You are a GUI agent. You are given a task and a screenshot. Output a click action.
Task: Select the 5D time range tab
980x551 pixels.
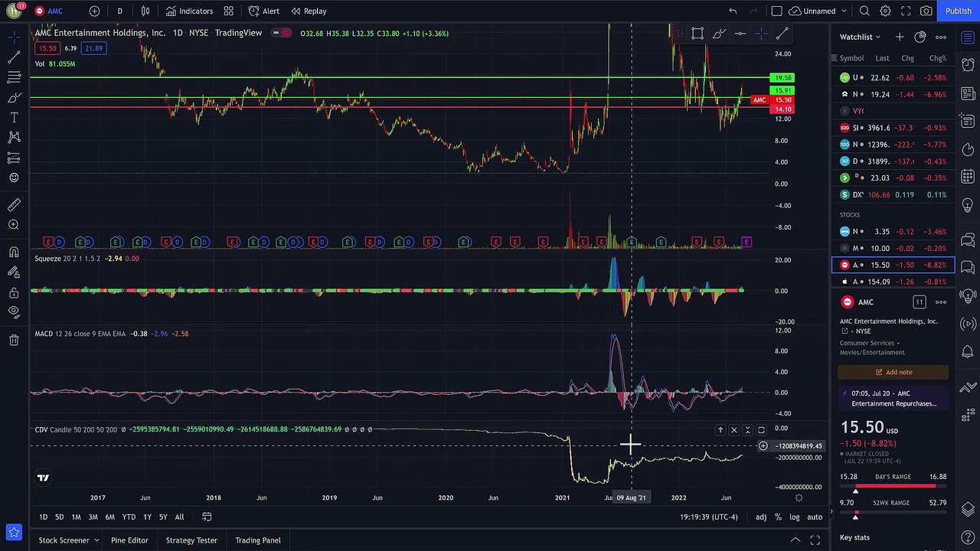59,517
